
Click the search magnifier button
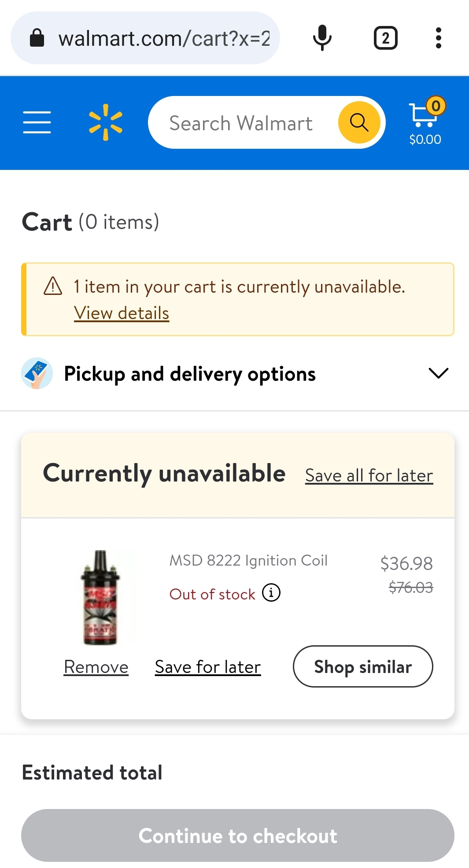(359, 122)
